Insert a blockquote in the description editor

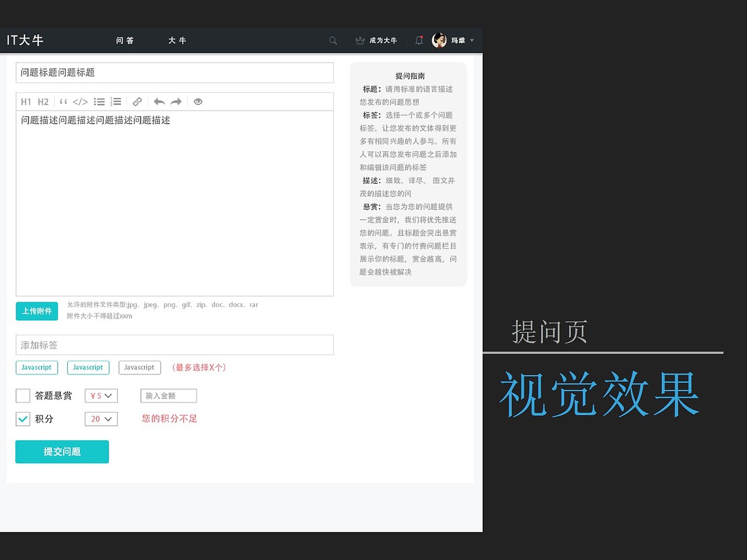click(x=63, y=101)
